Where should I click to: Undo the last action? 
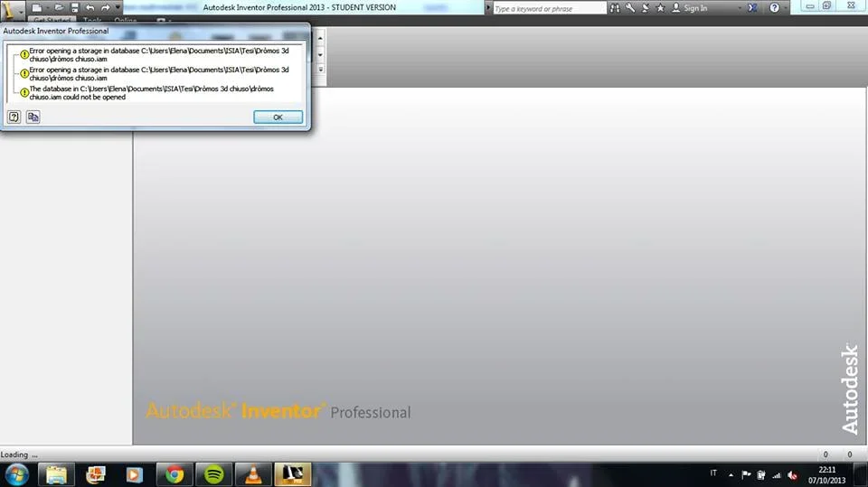[x=90, y=8]
